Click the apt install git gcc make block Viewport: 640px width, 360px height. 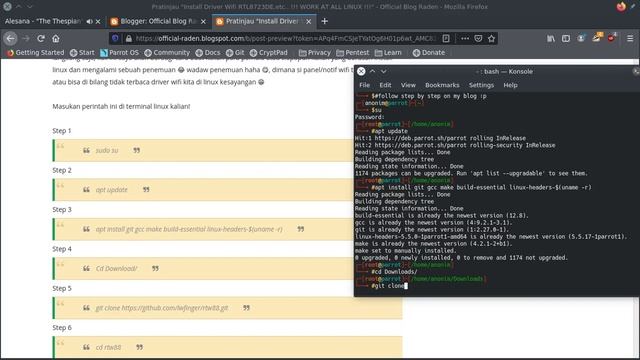tap(227, 229)
